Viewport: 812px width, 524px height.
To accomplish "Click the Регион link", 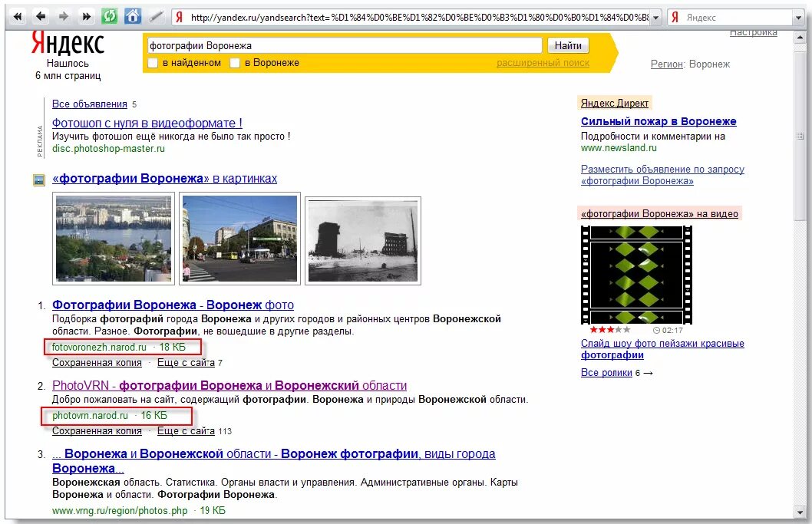I will 666,64.
